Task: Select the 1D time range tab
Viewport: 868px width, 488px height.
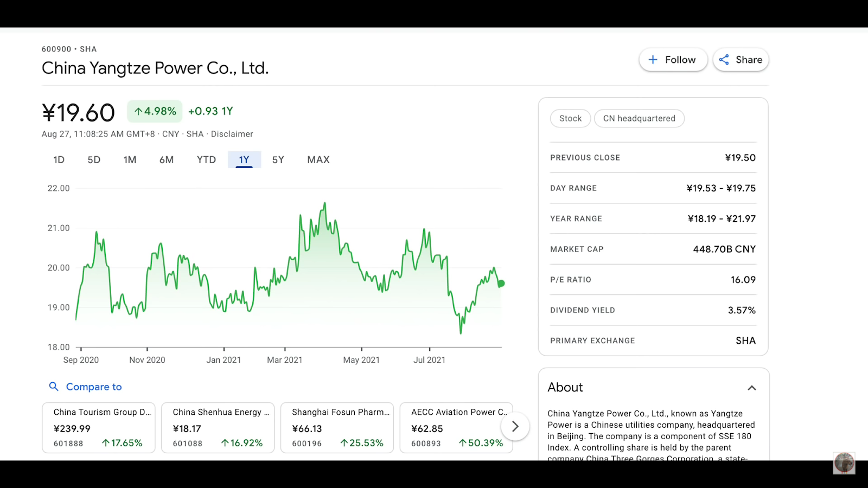Action: (59, 159)
